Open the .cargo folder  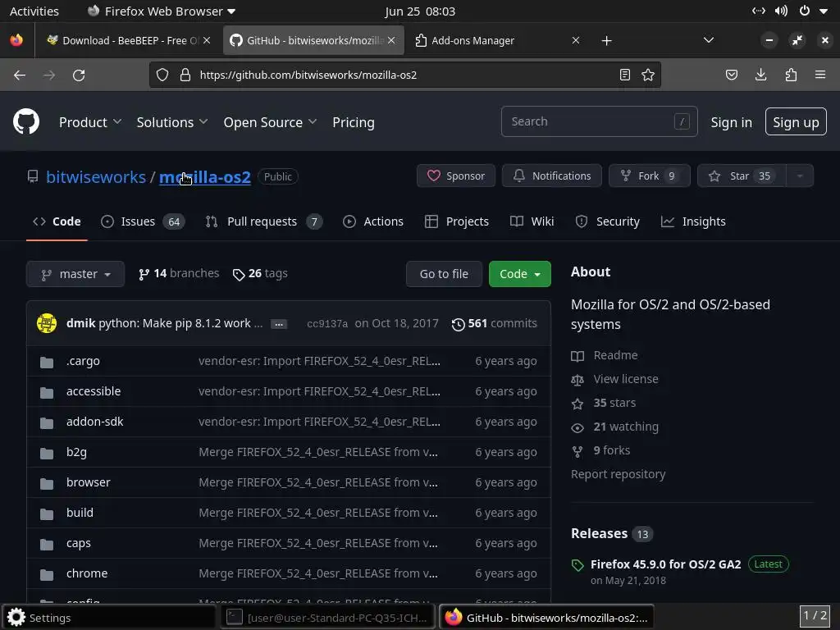83,361
